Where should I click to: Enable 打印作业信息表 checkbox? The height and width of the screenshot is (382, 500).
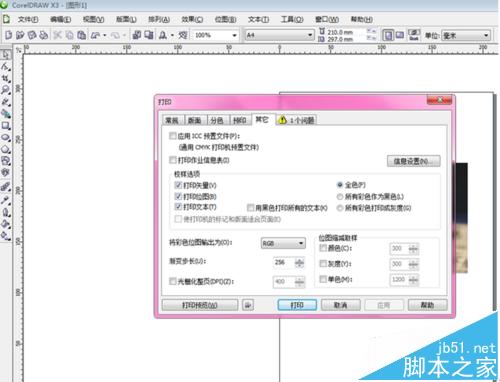173,160
